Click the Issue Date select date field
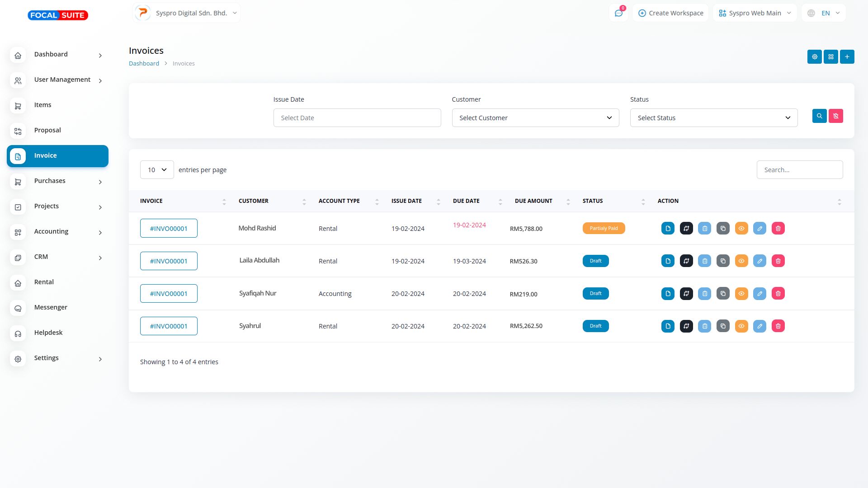This screenshot has width=868, height=488. coord(357,118)
